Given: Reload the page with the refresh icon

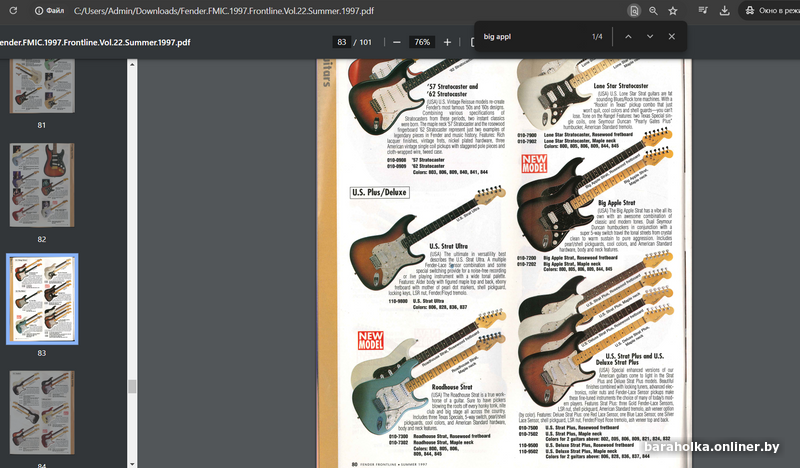Looking at the screenshot, I should (13, 10).
